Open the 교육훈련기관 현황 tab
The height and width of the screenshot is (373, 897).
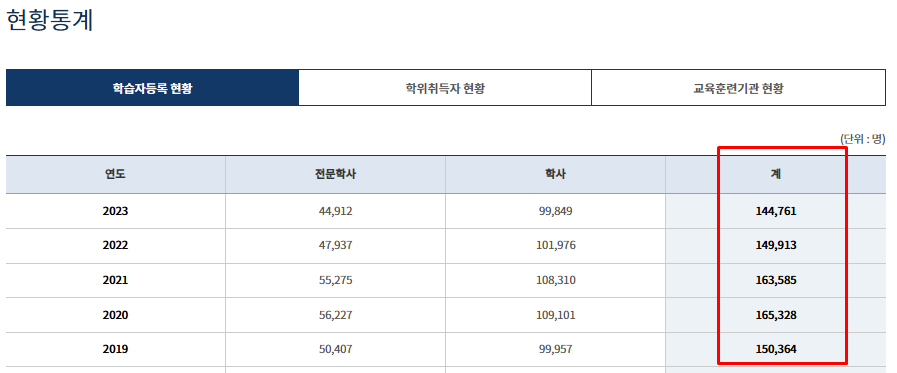tap(739, 88)
